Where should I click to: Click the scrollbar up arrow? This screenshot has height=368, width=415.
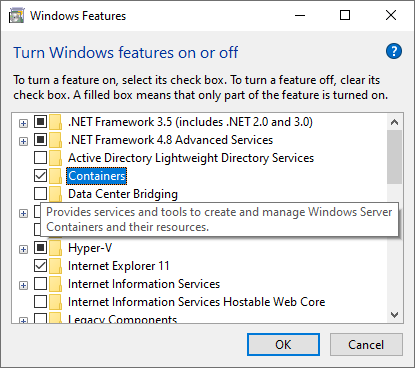coord(394,122)
